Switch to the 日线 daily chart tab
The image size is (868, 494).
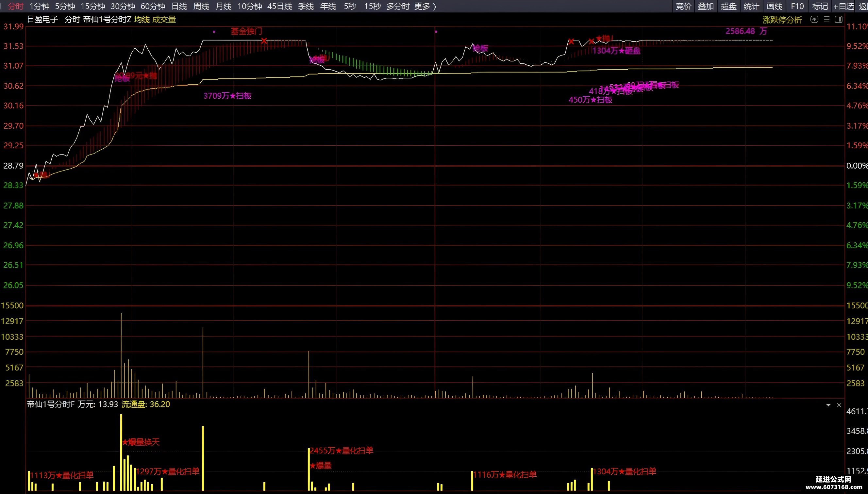click(x=179, y=6)
